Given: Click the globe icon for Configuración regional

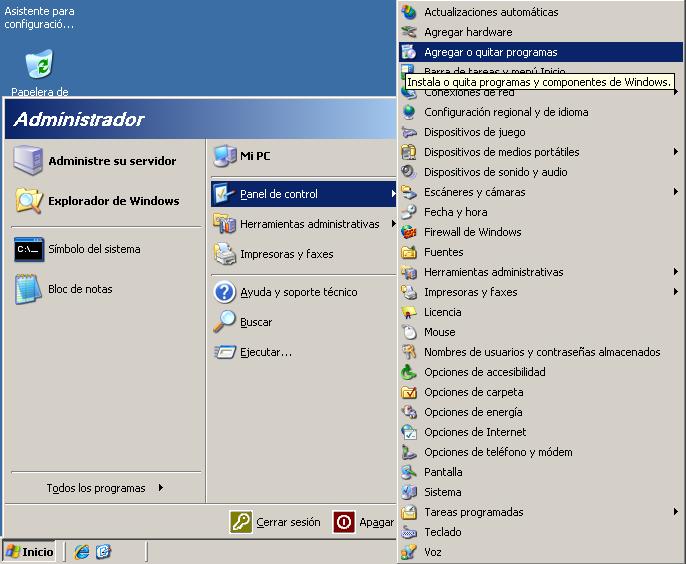Looking at the screenshot, I should point(409,112).
